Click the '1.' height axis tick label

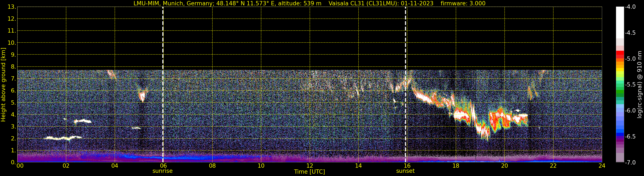pos(13,151)
